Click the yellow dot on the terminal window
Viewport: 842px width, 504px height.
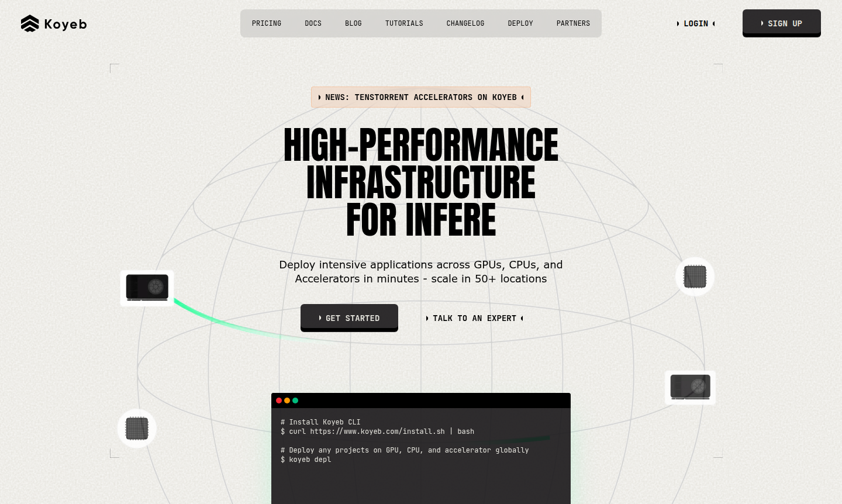coord(287,401)
